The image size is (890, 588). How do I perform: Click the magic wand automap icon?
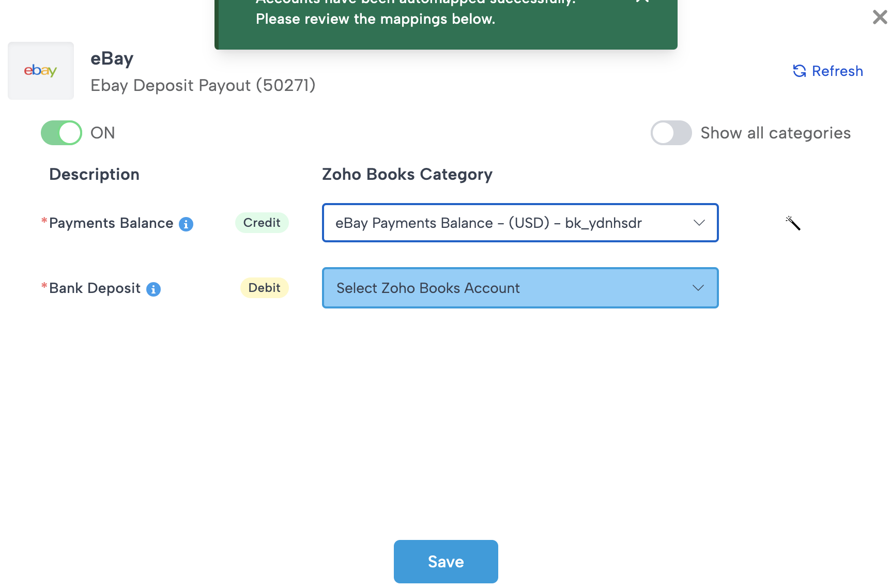(x=793, y=223)
